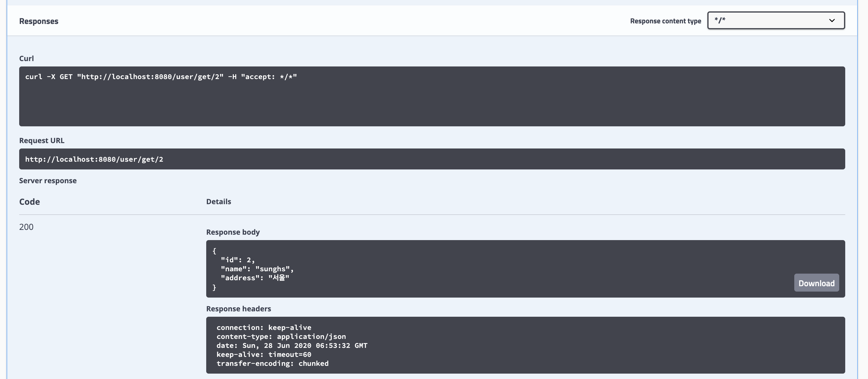The width and height of the screenshot is (868, 379).
Task: Click the curl command text block
Action: tap(161, 77)
